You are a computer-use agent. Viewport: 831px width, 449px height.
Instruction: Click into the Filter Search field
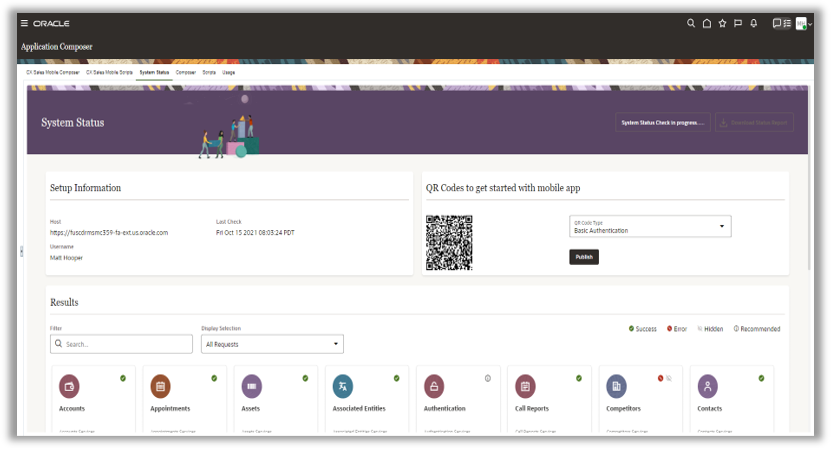pyautogui.click(x=121, y=344)
